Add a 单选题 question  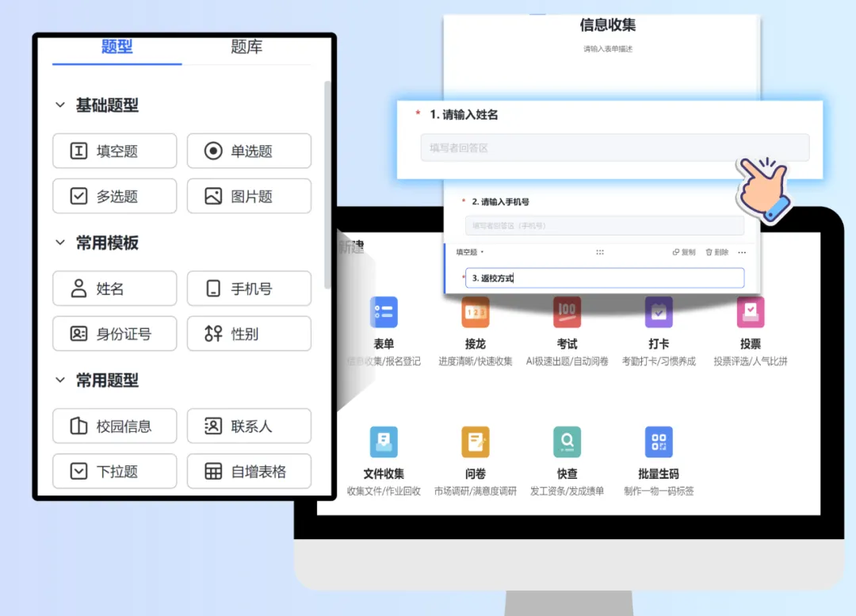tap(249, 151)
